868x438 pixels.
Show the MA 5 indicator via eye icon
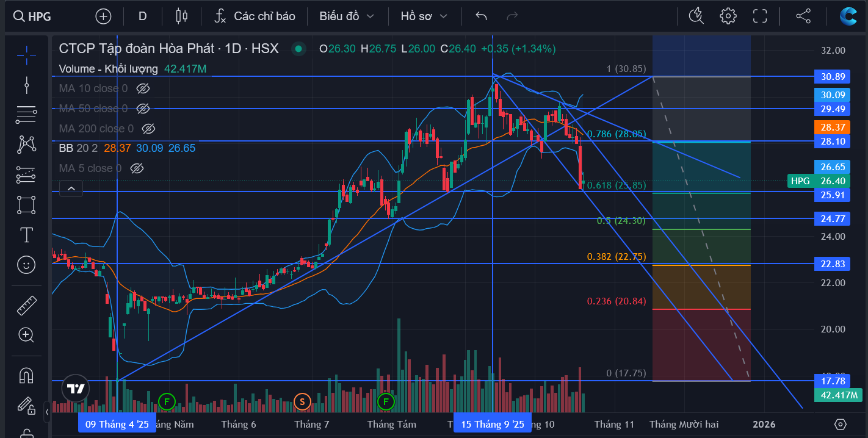[137, 168]
